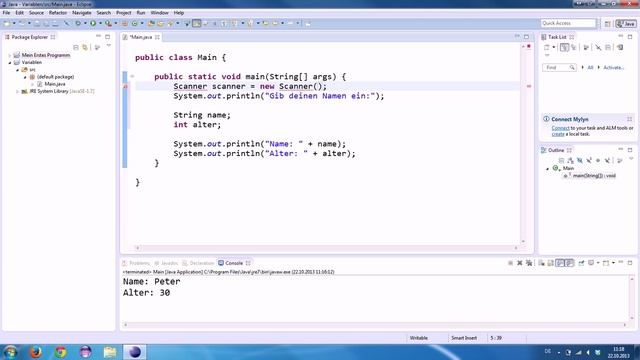The image size is (640, 360).
Task: Click the error marker beside Scanner line
Action: click(x=125, y=86)
